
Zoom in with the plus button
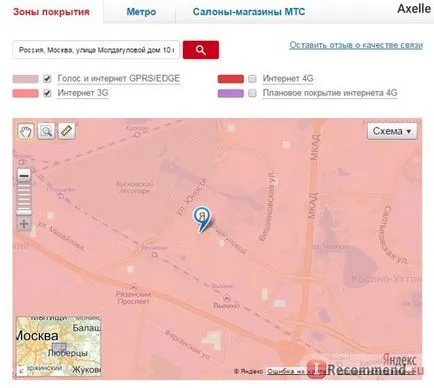[24, 224]
